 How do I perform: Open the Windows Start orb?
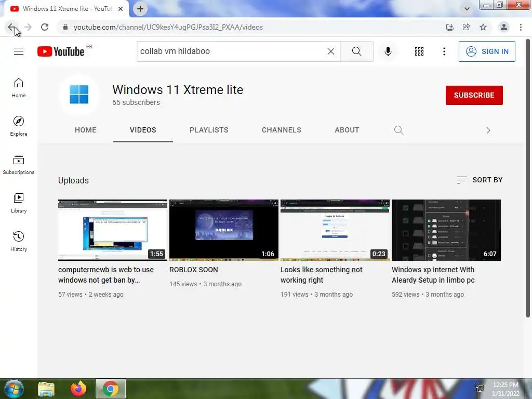(x=14, y=389)
